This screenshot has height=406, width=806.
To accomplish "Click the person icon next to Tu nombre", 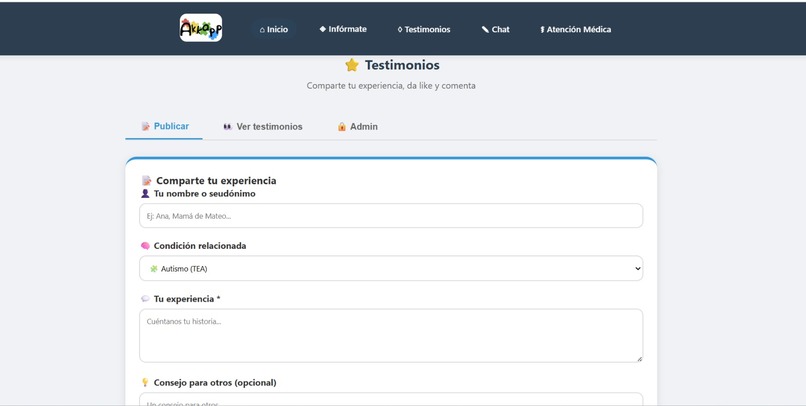I will pyautogui.click(x=145, y=194).
